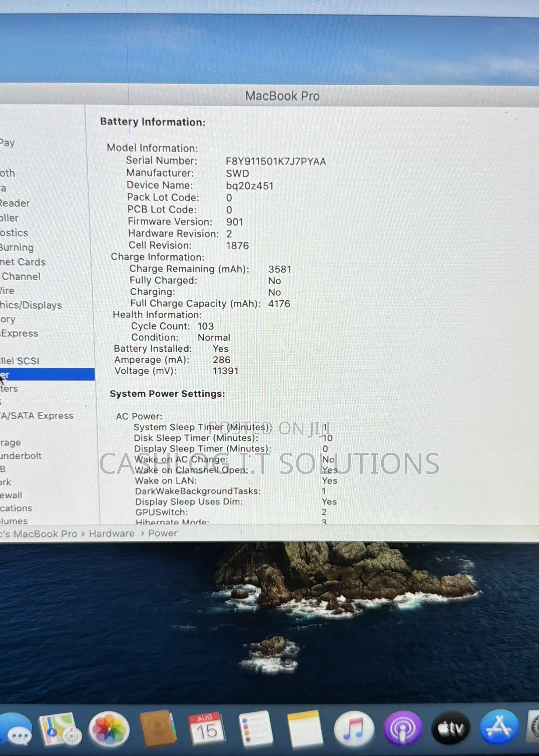This screenshot has width=539, height=756.
Task: Select the FireWire sidebar item
Action: [7, 291]
